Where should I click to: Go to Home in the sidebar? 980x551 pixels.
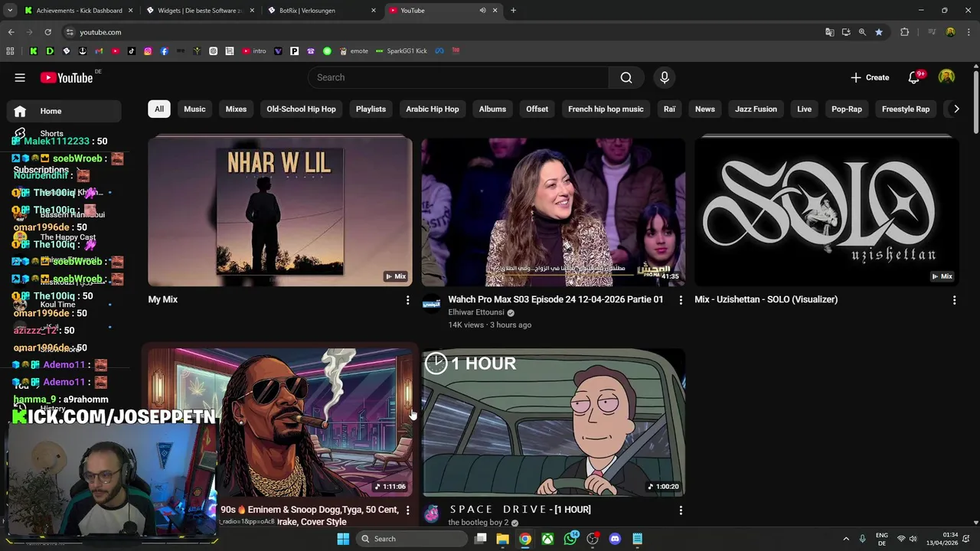(x=64, y=111)
